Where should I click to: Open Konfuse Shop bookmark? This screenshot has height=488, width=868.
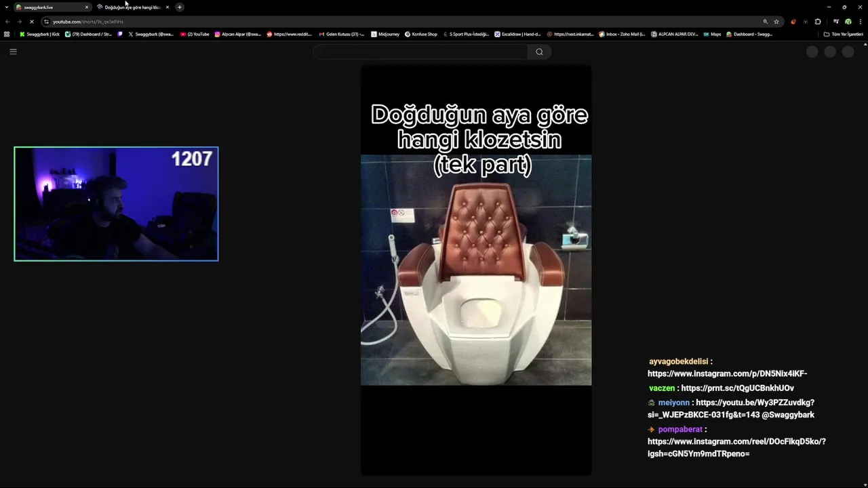(421, 34)
